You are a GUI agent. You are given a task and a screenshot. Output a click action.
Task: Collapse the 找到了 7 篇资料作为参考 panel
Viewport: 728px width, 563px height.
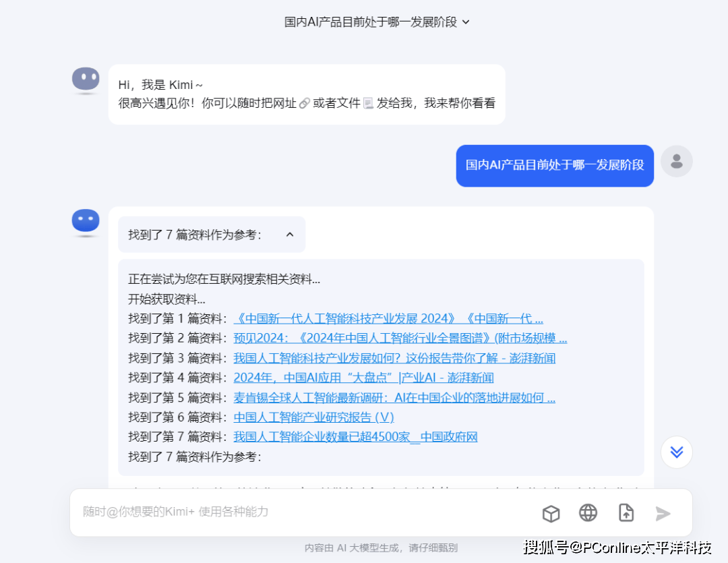click(x=290, y=235)
